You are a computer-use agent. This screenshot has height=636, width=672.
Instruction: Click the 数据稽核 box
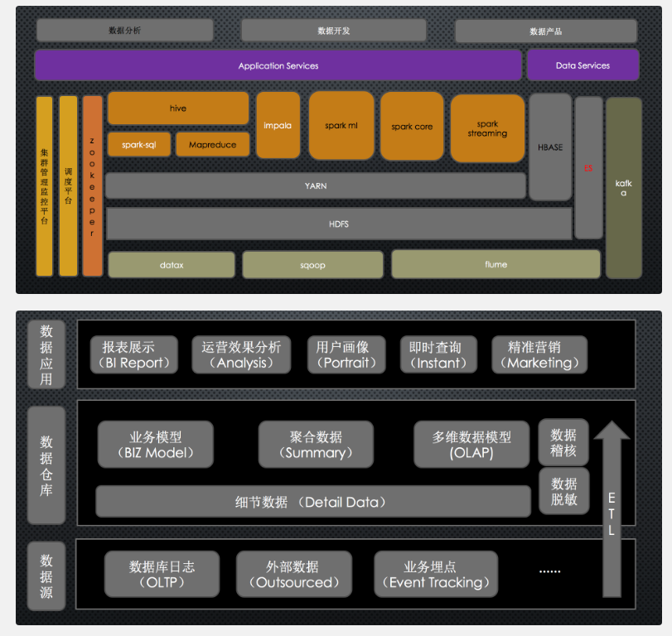click(x=563, y=442)
